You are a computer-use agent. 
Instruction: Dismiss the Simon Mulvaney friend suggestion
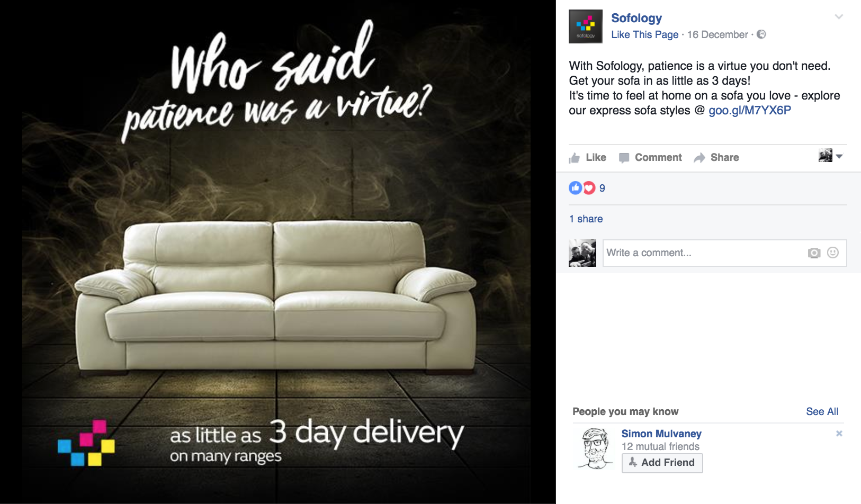tap(839, 433)
